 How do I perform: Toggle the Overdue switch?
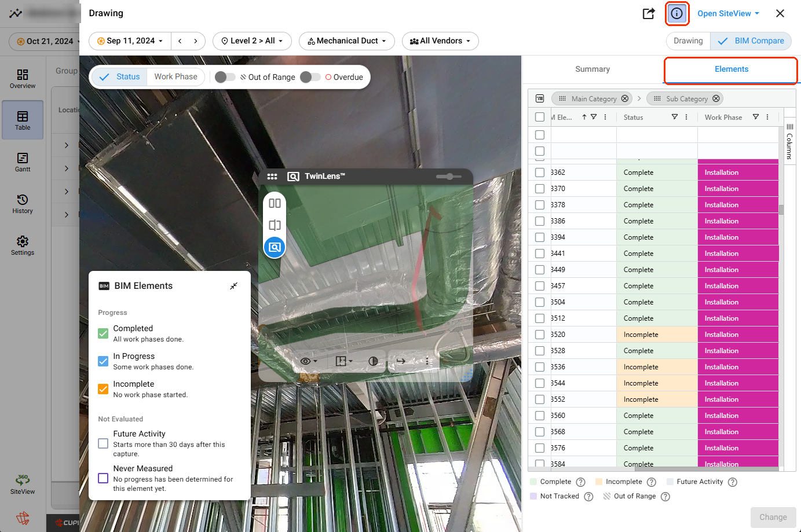[310, 77]
